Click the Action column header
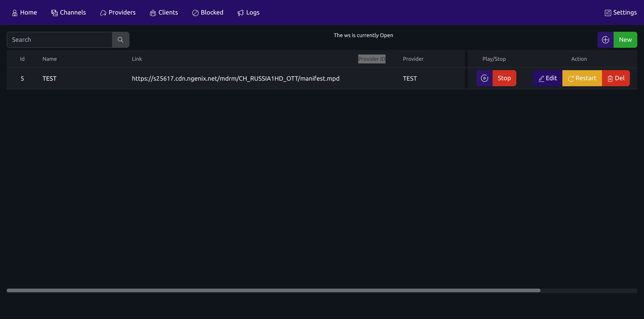The height and width of the screenshot is (319, 644). [x=579, y=59]
